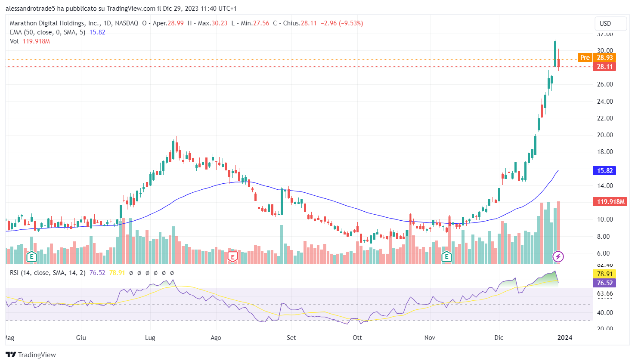
Task: Click the red 119.918M volume tag on the axis
Action: coord(610,202)
